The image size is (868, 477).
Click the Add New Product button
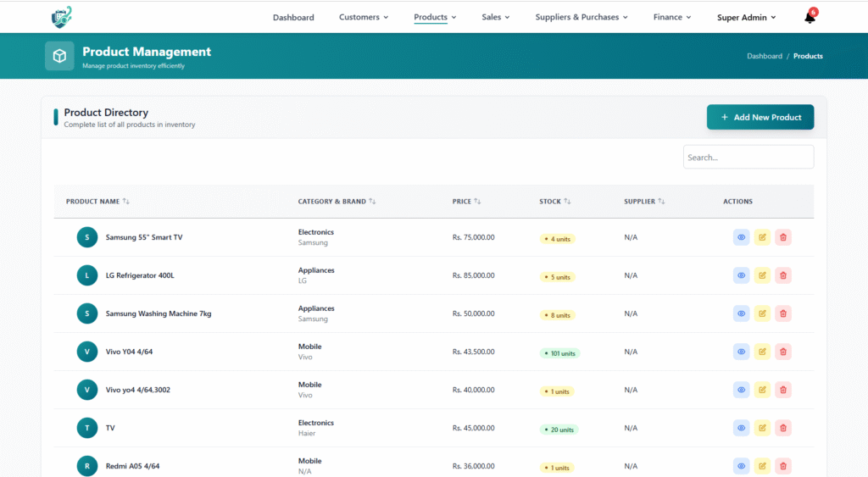pos(760,117)
